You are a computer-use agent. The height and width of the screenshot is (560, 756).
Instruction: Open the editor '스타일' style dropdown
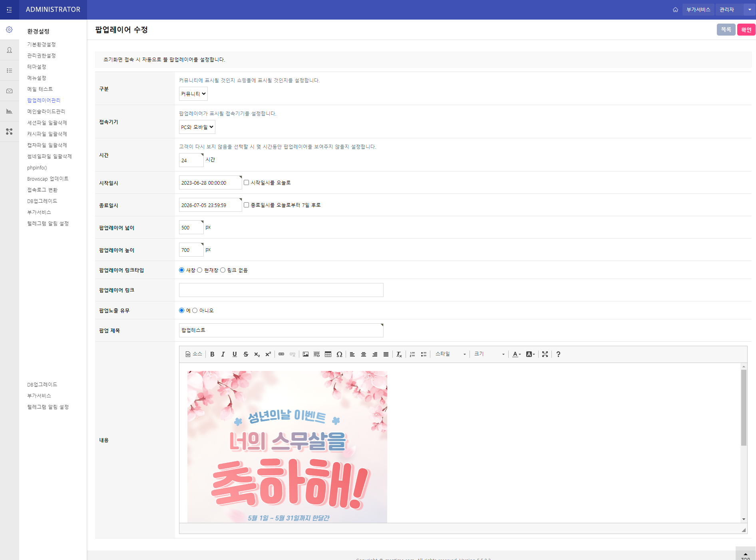(450, 354)
